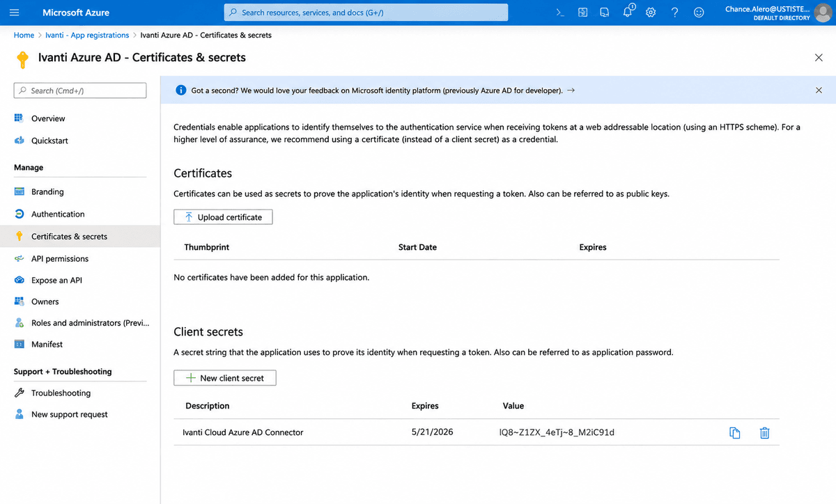Screen dimensions: 836x504
Task: Copy the Ivanti Cloud Azure AD Connector secret value
Action: 734,432
